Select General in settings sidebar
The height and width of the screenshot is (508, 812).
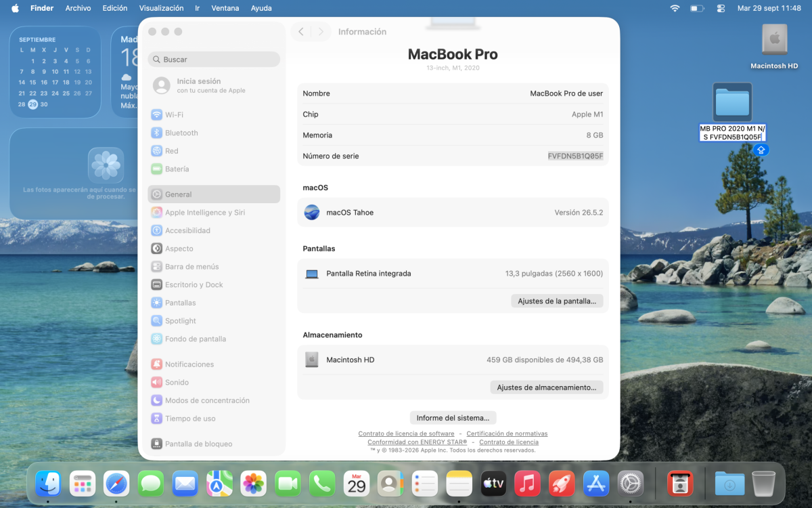pos(214,194)
